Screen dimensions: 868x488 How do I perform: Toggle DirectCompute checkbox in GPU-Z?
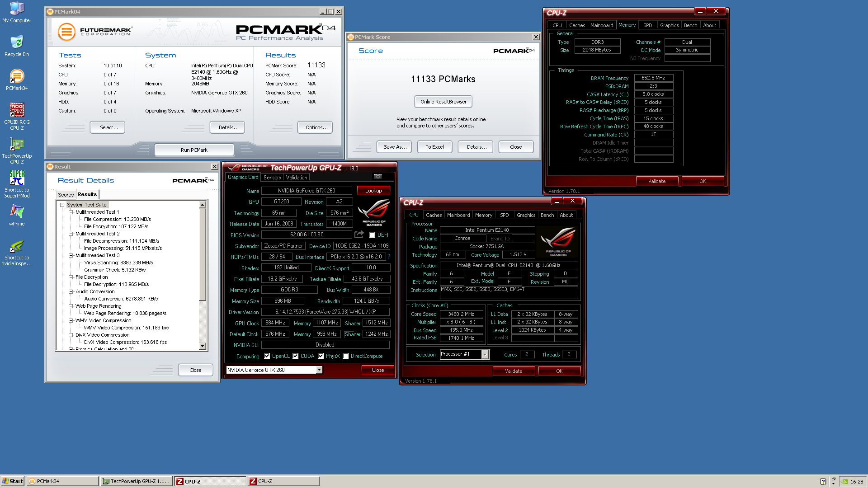click(x=346, y=356)
